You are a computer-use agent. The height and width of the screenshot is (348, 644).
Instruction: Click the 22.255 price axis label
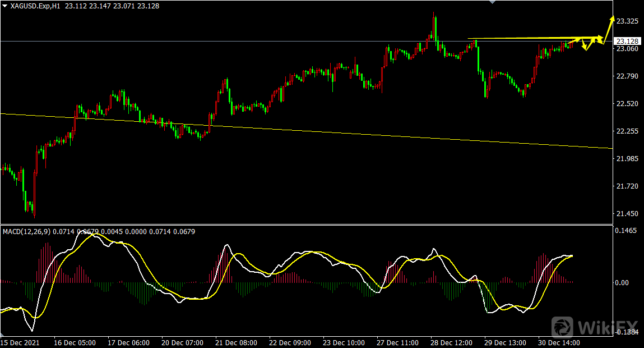tap(627, 131)
